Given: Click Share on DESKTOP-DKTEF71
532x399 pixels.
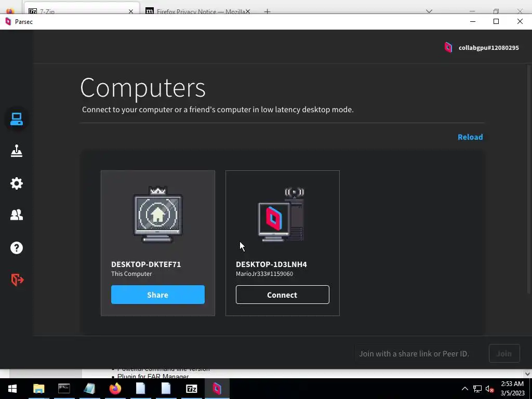Looking at the screenshot, I should tap(158, 295).
